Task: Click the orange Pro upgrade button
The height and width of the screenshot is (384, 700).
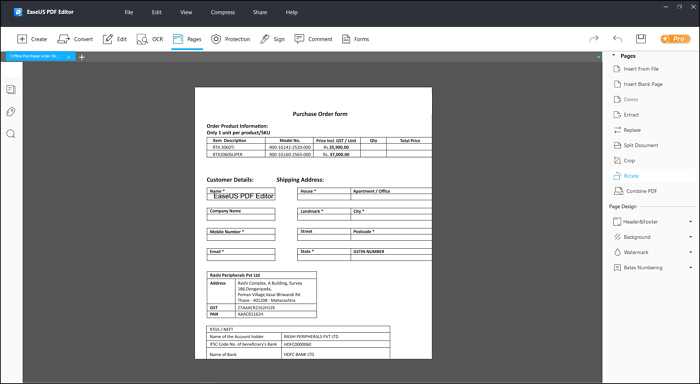Action: pos(675,39)
